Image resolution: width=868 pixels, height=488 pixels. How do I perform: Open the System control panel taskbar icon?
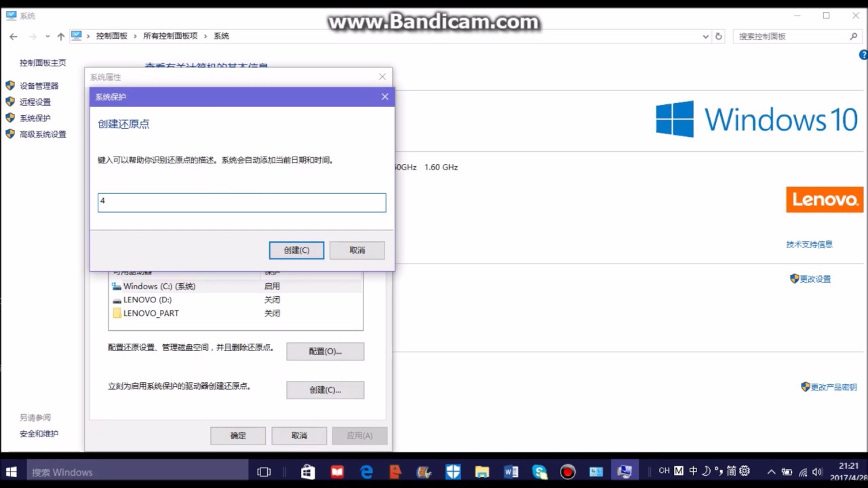(625, 472)
